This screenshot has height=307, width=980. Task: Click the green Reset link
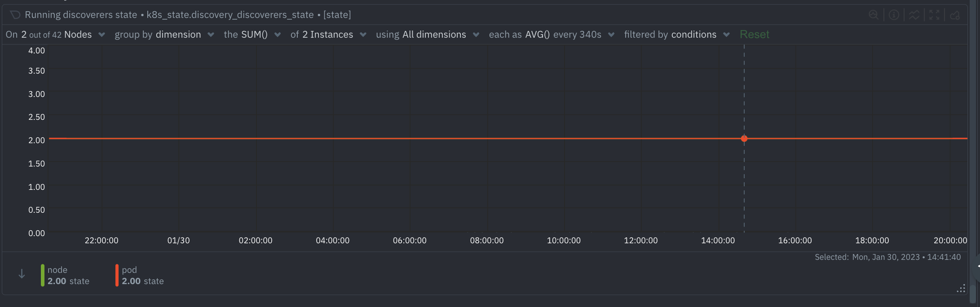coord(754,35)
